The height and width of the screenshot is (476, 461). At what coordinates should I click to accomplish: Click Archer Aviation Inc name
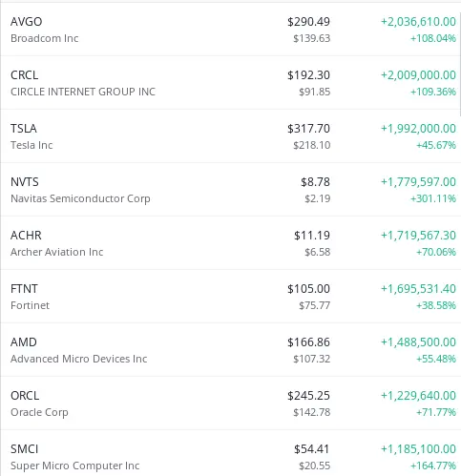(57, 252)
